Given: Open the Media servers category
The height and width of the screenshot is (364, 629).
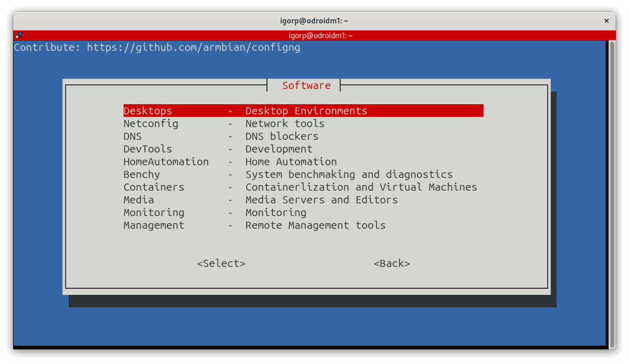Looking at the screenshot, I should 138,200.
